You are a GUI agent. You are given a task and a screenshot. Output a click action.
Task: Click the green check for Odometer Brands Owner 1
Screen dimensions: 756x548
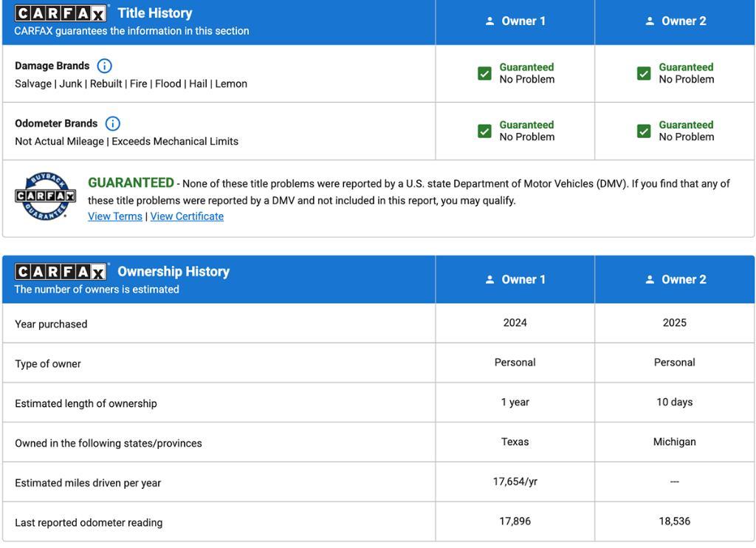(x=484, y=131)
